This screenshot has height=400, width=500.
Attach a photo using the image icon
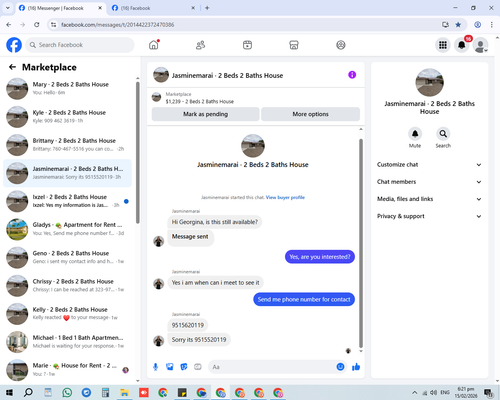170,367
